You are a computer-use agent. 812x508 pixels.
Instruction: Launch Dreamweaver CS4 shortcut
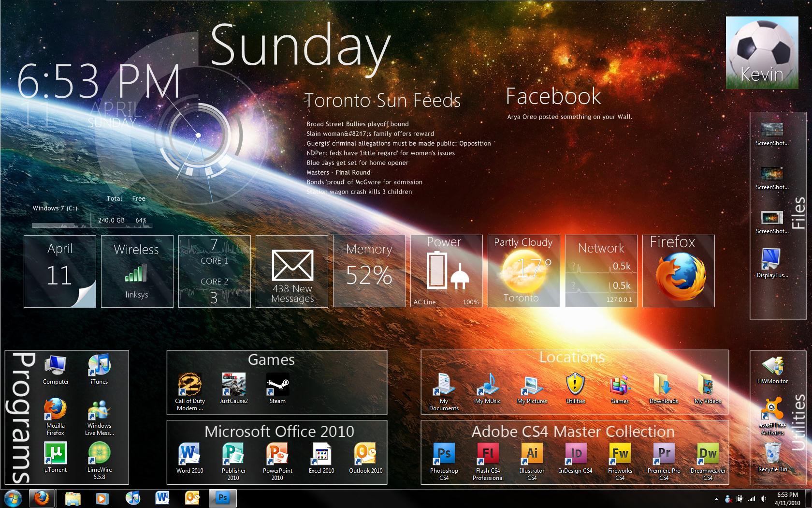coord(708,462)
